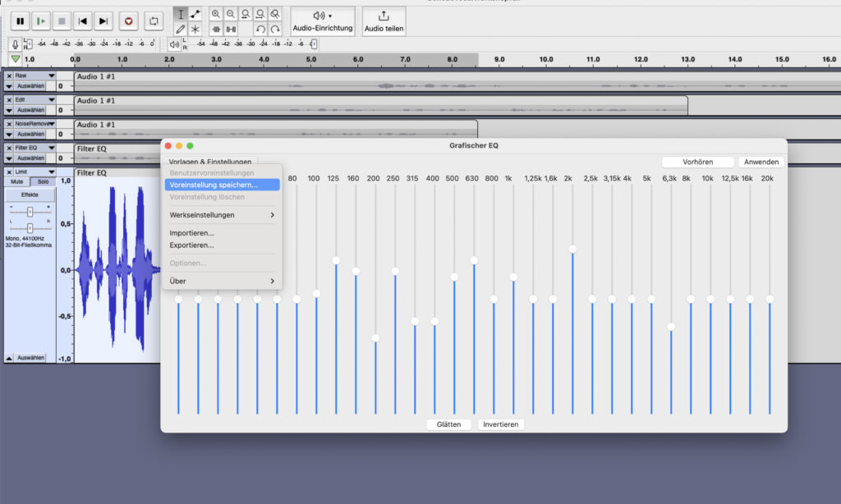Click the Glätten button
Image resolution: width=841 pixels, height=504 pixels.
[x=449, y=424]
